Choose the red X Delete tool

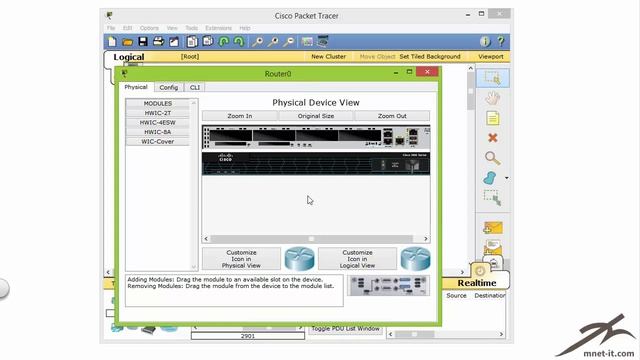coord(493,138)
